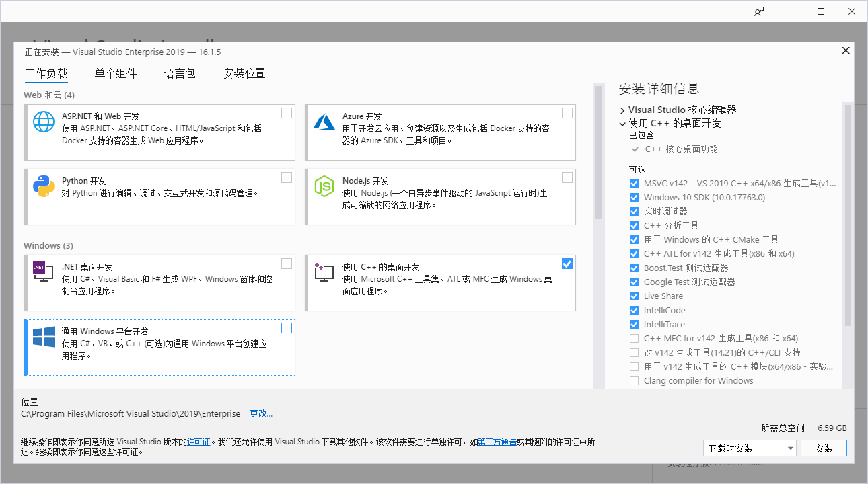Uncheck MSVC v142 build tools option
The image size is (868, 484).
pos(634,183)
